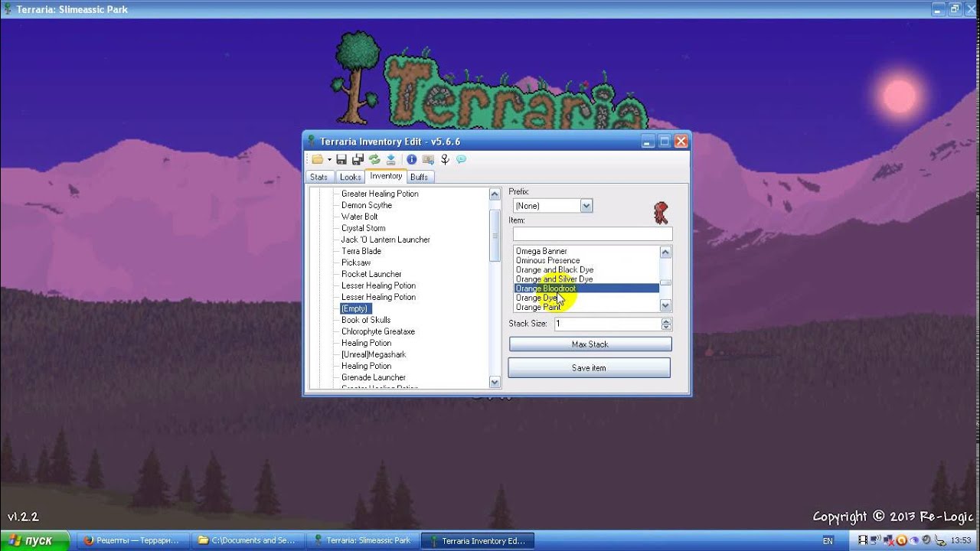Select Grenade Launcher inventory slot
This screenshot has height=551, width=980.
click(374, 377)
